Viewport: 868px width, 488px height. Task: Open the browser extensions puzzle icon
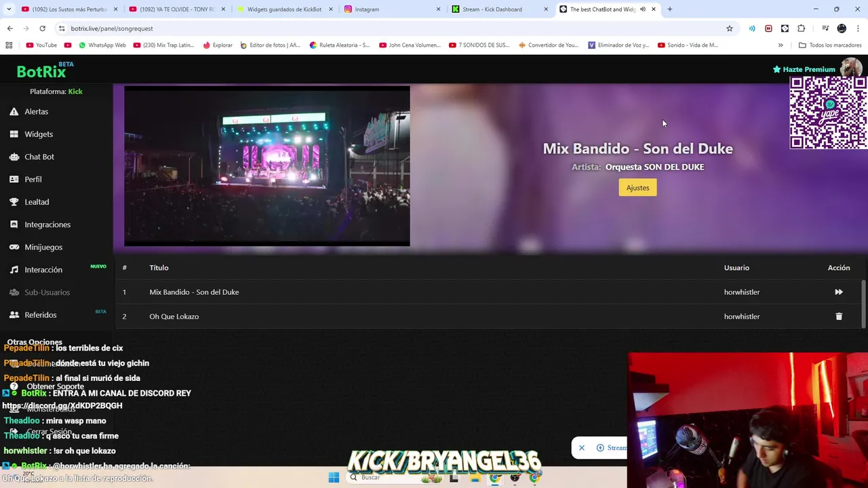point(802,28)
